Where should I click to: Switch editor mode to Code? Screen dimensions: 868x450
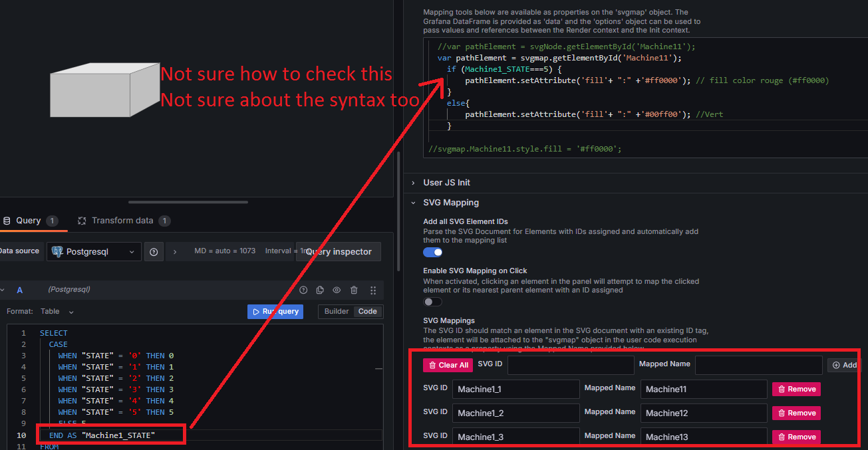coord(368,311)
